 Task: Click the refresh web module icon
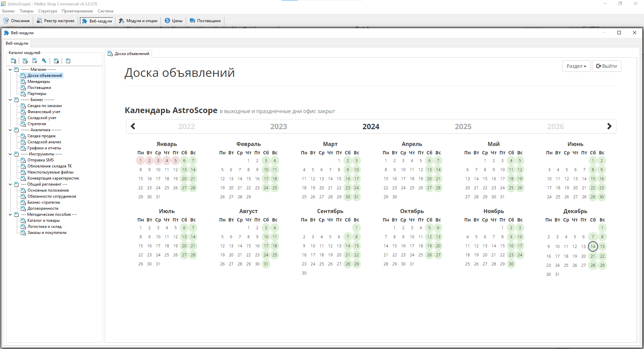click(35, 61)
